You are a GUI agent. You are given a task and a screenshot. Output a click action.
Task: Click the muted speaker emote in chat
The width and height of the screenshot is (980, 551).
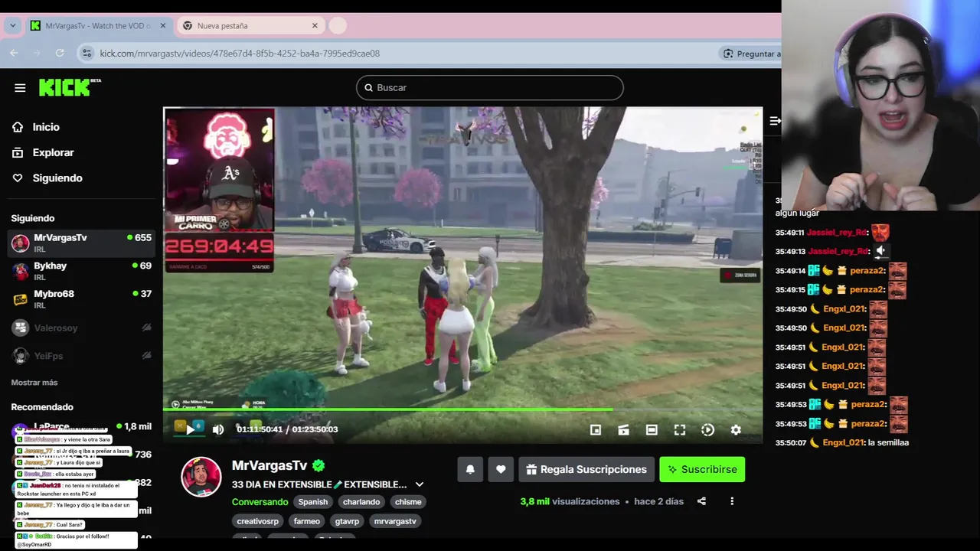click(x=880, y=250)
